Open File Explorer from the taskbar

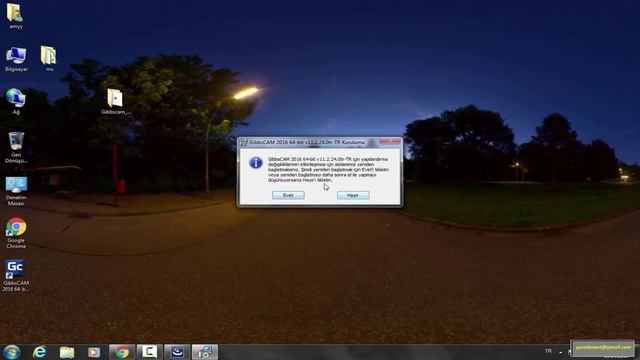pos(67,352)
